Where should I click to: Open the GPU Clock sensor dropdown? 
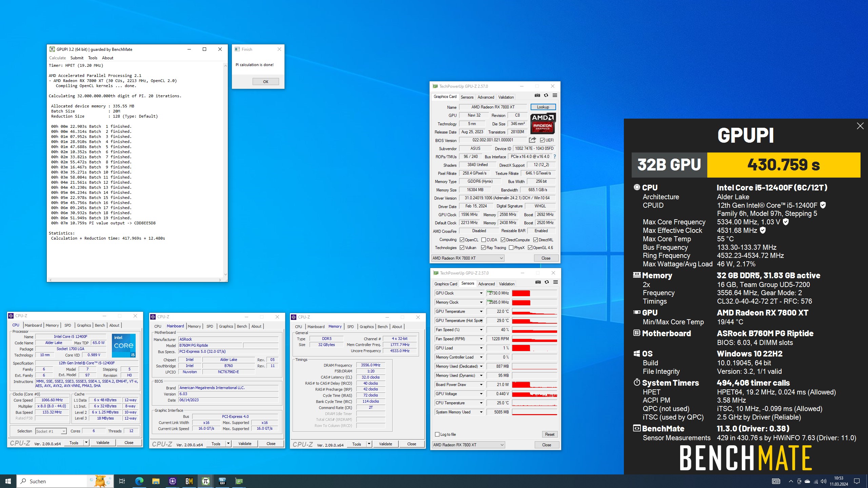pos(481,293)
